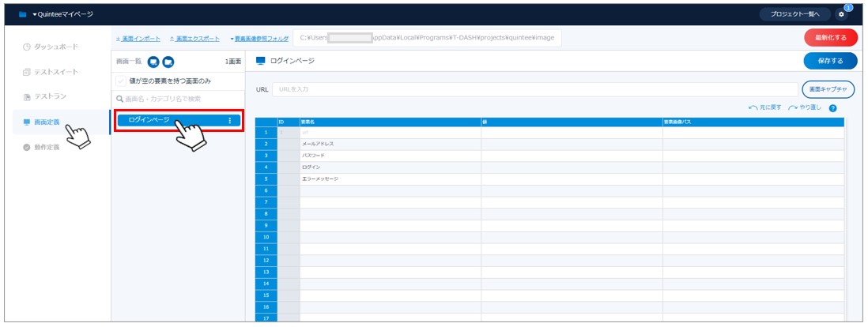Select テストラン in the sidebar
This screenshot has width=868, height=327.
(51, 96)
